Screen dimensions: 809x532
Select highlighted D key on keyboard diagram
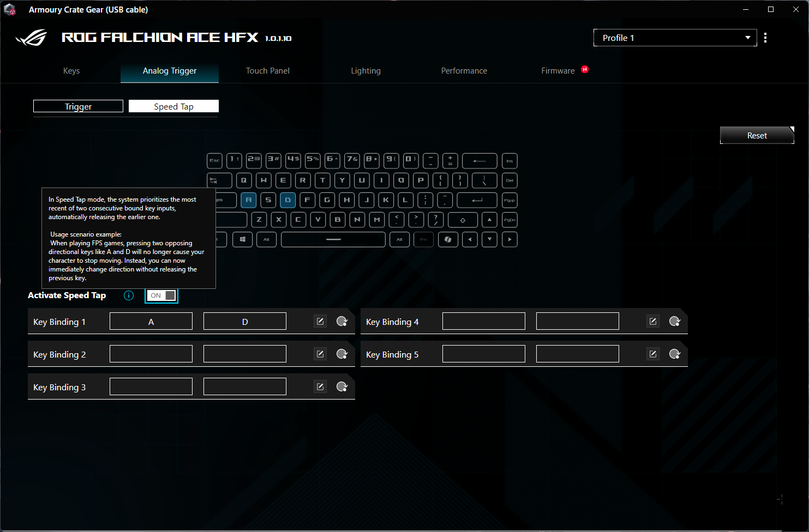point(288,200)
